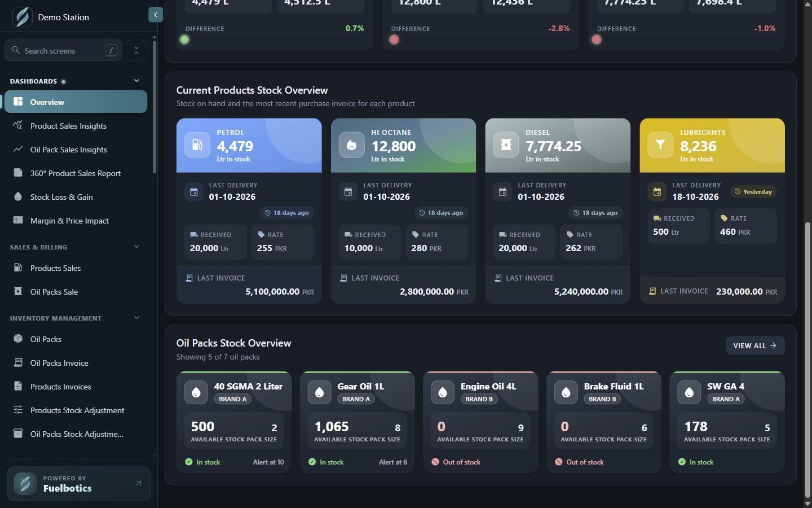812x508 pixels.
Task: Open Products Invoices screen
Action: click(76, 386)
